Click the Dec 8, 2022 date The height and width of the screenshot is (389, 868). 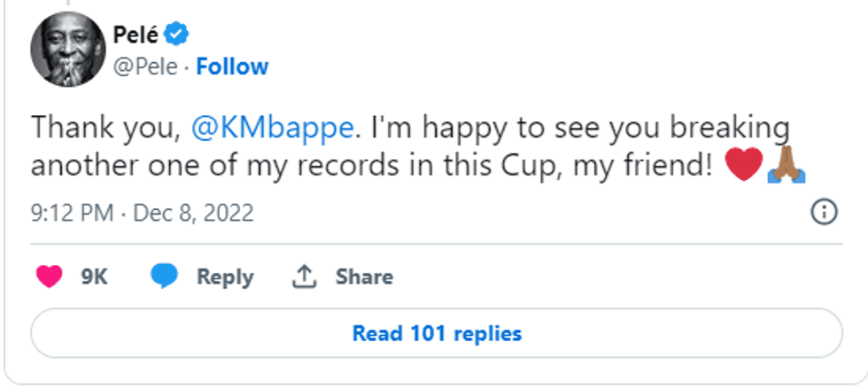click(193, 213)
